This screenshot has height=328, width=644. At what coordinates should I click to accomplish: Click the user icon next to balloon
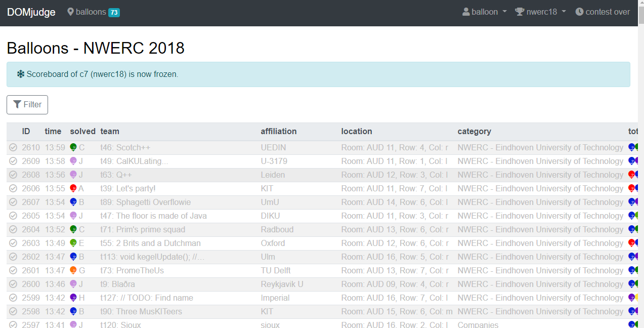[x=465, y=12]
